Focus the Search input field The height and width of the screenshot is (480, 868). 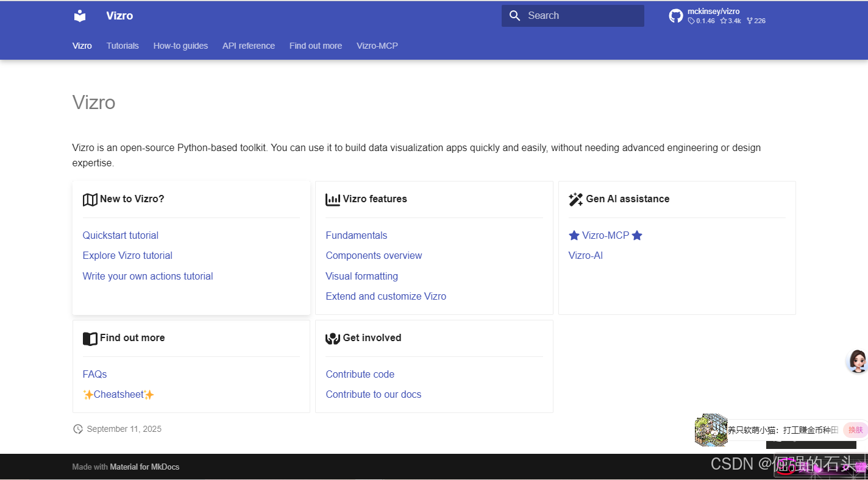pos(573,16)
